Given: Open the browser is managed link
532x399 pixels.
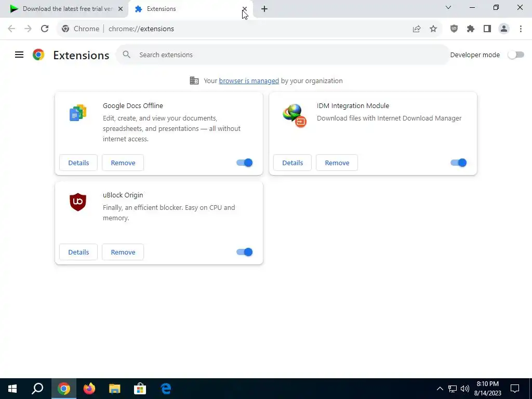Looking at the screenshot, I should point(249,81).
